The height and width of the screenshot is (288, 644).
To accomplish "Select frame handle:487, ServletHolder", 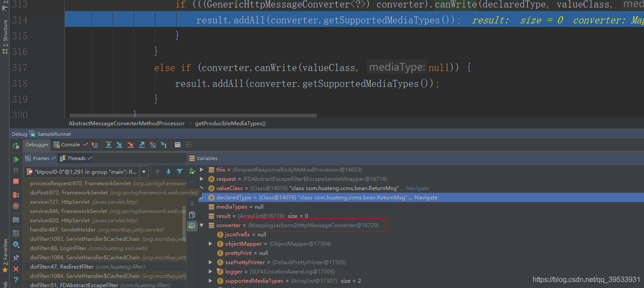I will point(105,229).
